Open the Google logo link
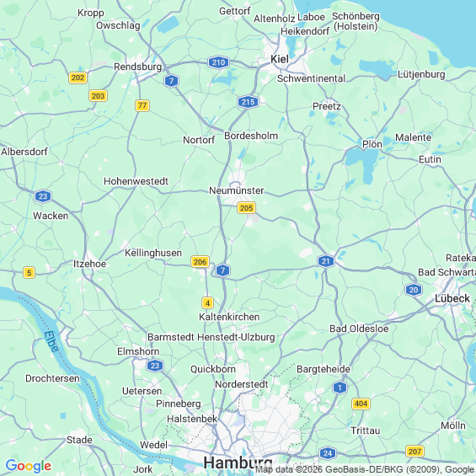Viewport: 476px width, 476px height. point(29,466)
